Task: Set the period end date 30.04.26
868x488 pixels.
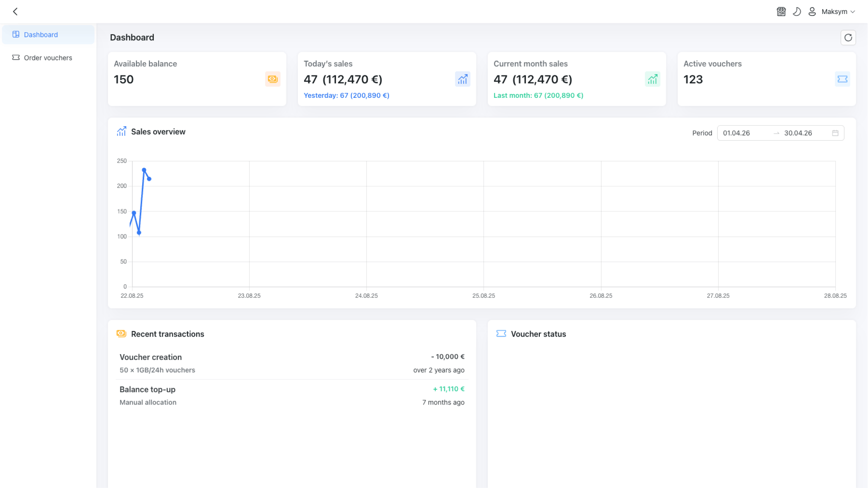Action: tap(798, 133)
